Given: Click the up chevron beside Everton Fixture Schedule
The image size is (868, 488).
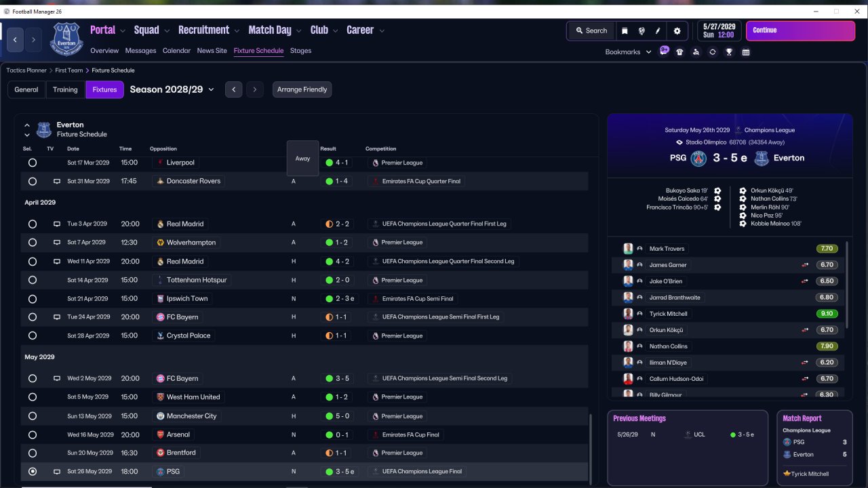Looking at the screenshot, I should (27, 125).
